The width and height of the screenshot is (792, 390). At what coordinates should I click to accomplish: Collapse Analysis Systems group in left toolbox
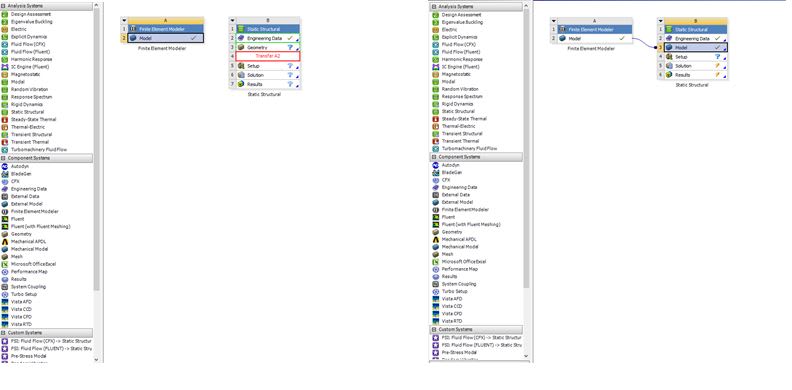tap(3, 6)
